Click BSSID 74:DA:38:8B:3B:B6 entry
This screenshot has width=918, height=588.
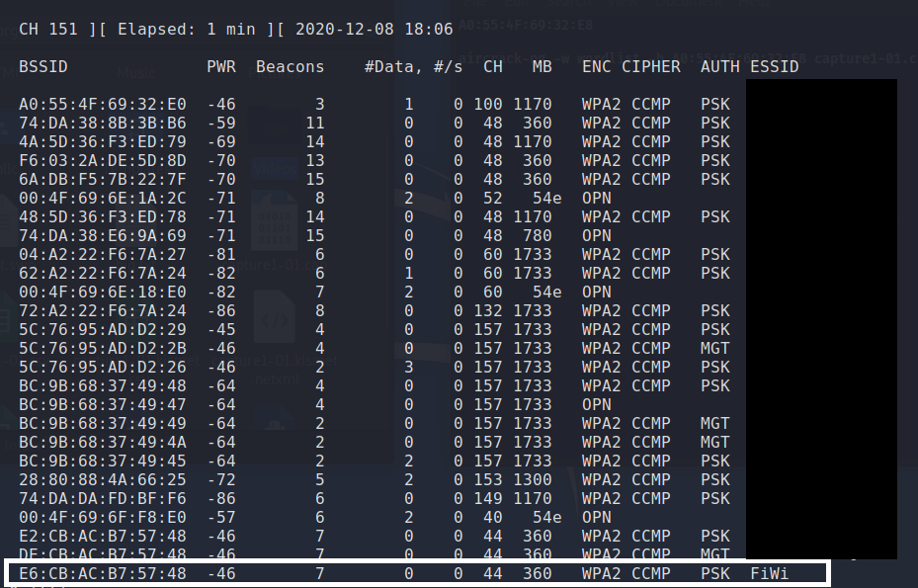(x=103, y=123)
